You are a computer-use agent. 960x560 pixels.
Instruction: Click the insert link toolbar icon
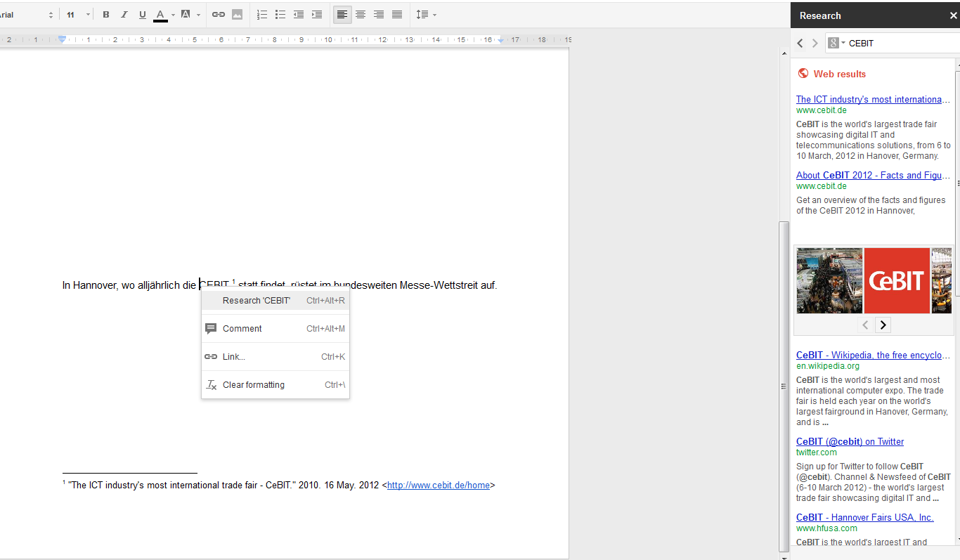(x=219, y=15)
